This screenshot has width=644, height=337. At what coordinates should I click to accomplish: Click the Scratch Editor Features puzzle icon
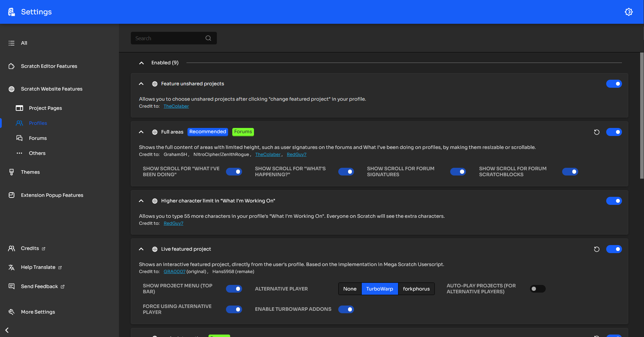[x=12, y=66]
